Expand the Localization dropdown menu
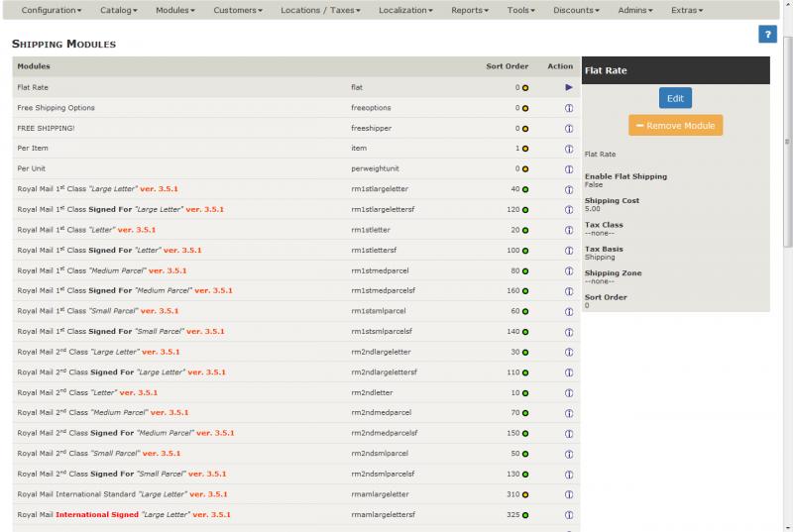793x532 pixels. (x=405, y=10)
